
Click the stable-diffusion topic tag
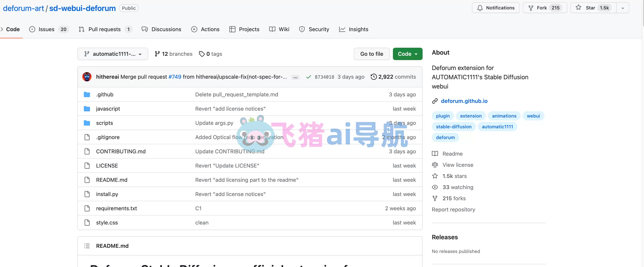pyautogui.click(x=454, y=127)
